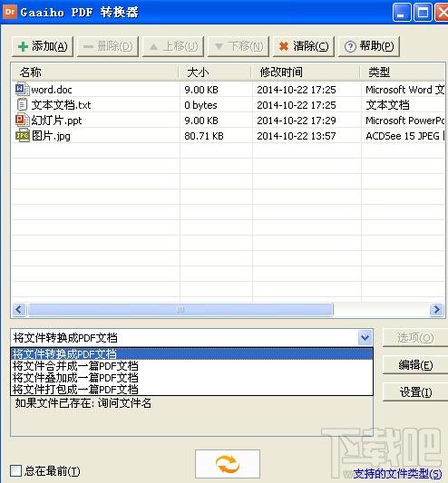Click the 编辑(E) edit button
The image size is (448, 483).
tap(415, 365)
